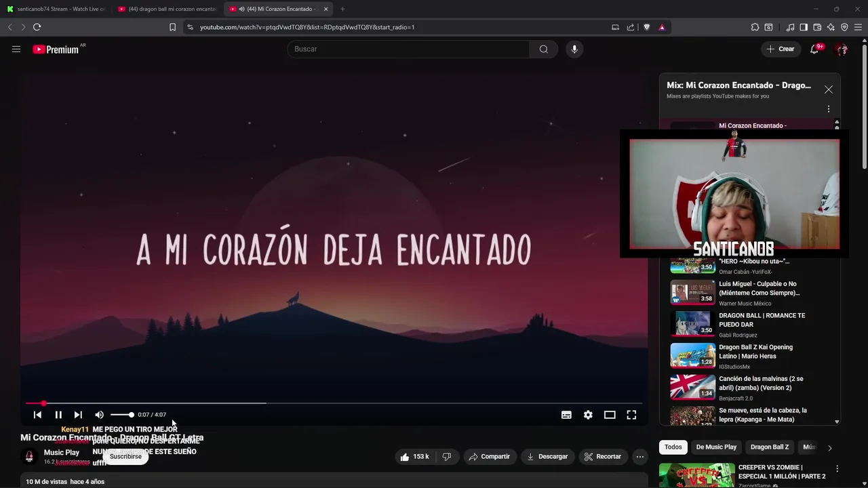868x488 pixels.
Task: Pause the video playback
Action: click(58, 415)
